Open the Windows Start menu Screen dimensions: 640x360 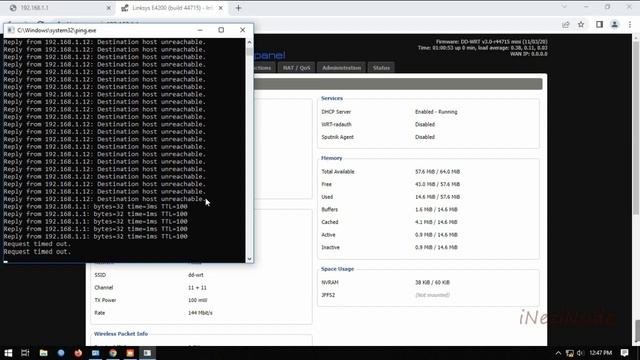pyautogui.click(x=8, y=353)
